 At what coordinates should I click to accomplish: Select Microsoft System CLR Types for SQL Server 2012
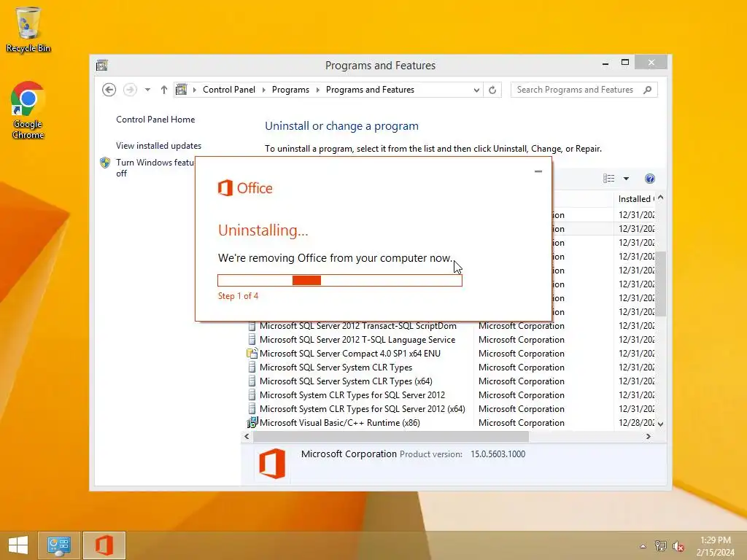(x=352, y=395)
